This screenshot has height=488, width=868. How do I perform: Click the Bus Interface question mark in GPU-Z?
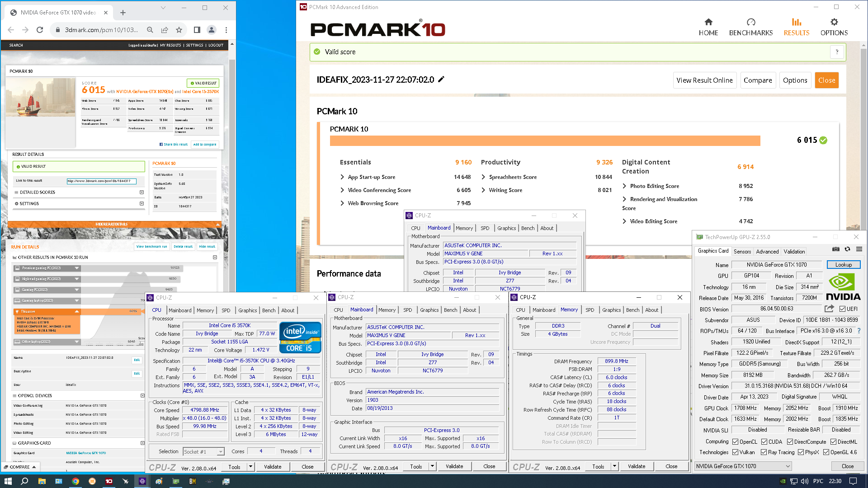tap(859, 331)
